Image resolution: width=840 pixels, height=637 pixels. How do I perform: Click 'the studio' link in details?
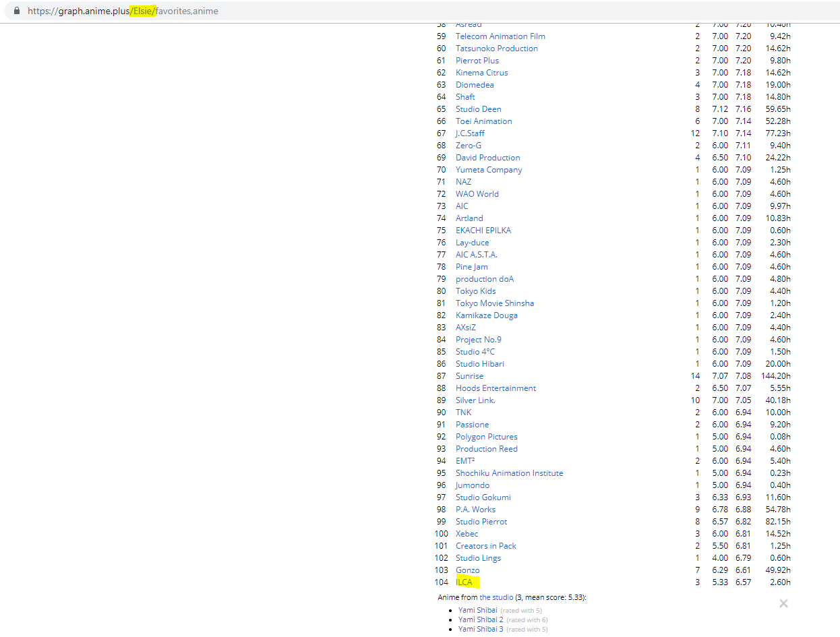pyautogui.click(x=496, y=597)
